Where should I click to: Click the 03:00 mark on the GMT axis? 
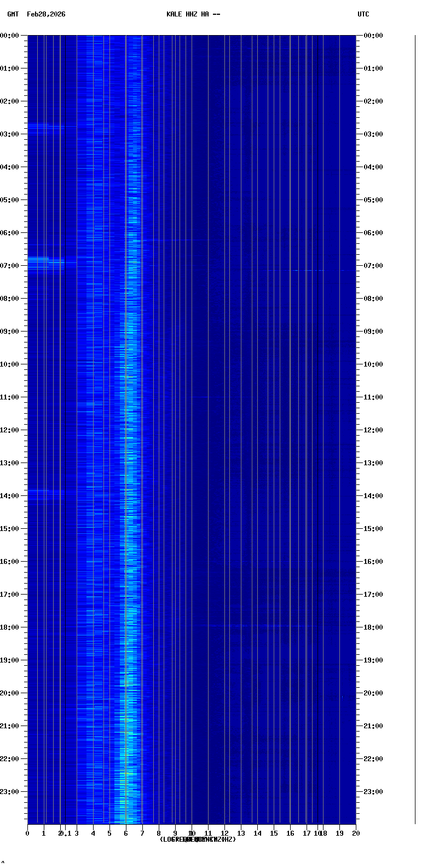10,134
